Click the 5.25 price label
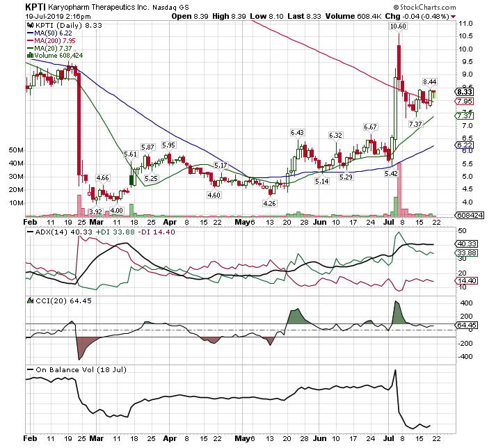The image size is (496, 448). pos(151,179)
